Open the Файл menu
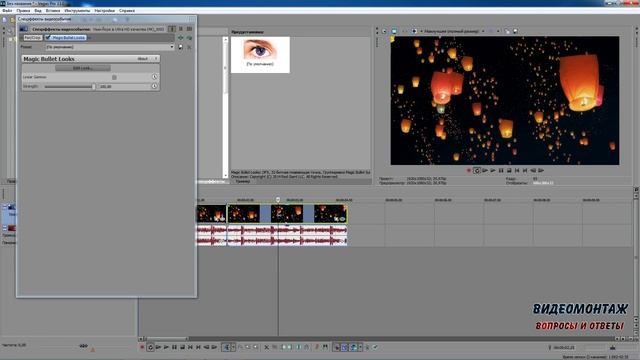 (7, 11)
